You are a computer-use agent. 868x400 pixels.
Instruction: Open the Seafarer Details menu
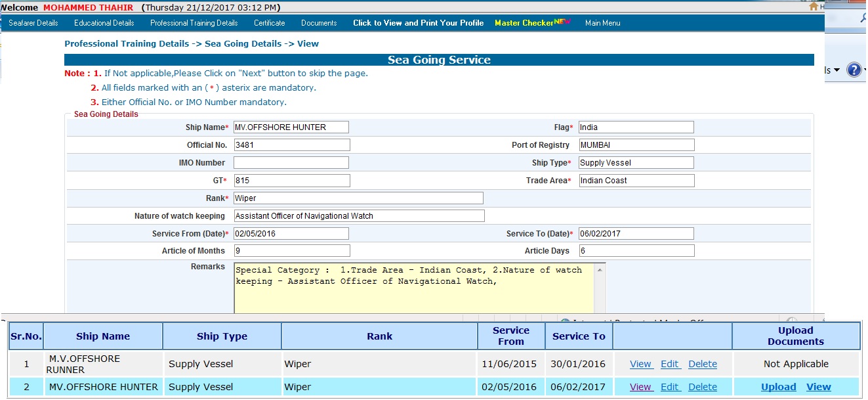tap(33, 23)
